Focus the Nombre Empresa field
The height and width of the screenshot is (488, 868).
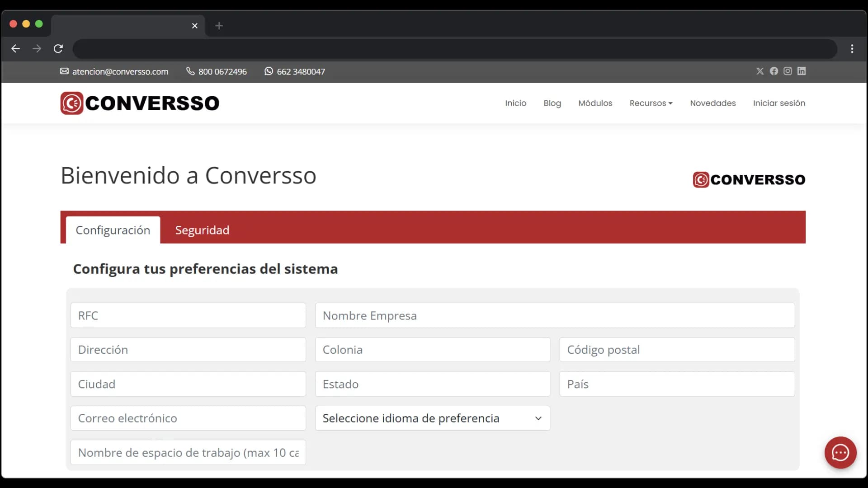[x=555, y=315]
